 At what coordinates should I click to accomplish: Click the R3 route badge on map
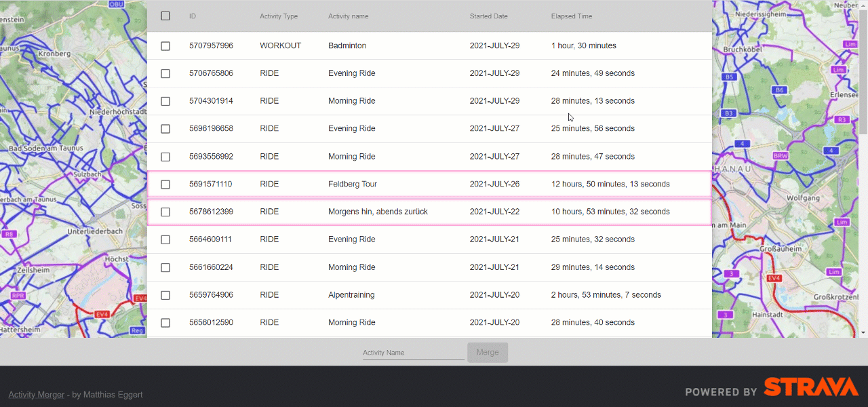tap(842, 119)
